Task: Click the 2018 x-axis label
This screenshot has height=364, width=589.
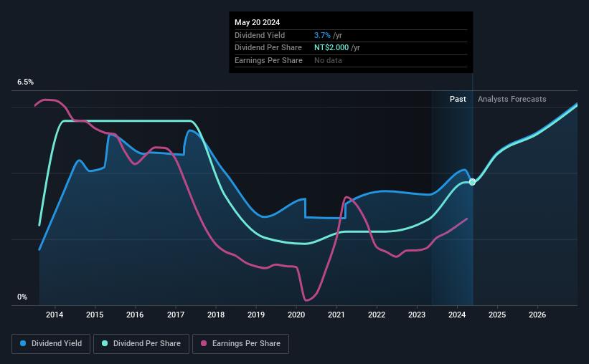Action: tap(216, 315)
